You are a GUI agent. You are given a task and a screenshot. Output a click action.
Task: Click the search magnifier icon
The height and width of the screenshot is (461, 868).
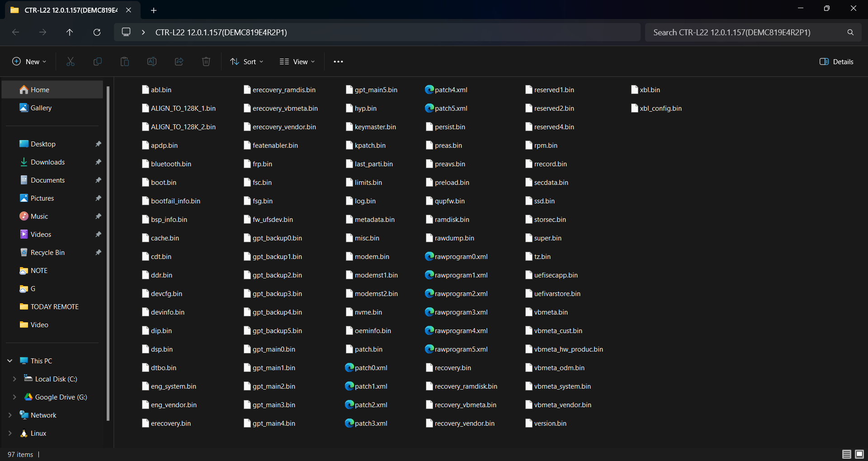[850, 32]
